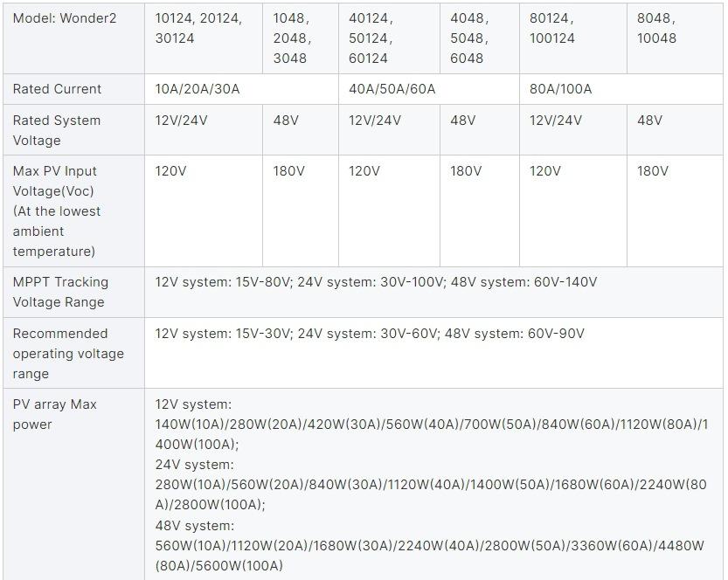Click the '80A/100A' rated current cell
The height and width of the screenshot is (580, 728).
pyautogui.click(x=560, y=89)
